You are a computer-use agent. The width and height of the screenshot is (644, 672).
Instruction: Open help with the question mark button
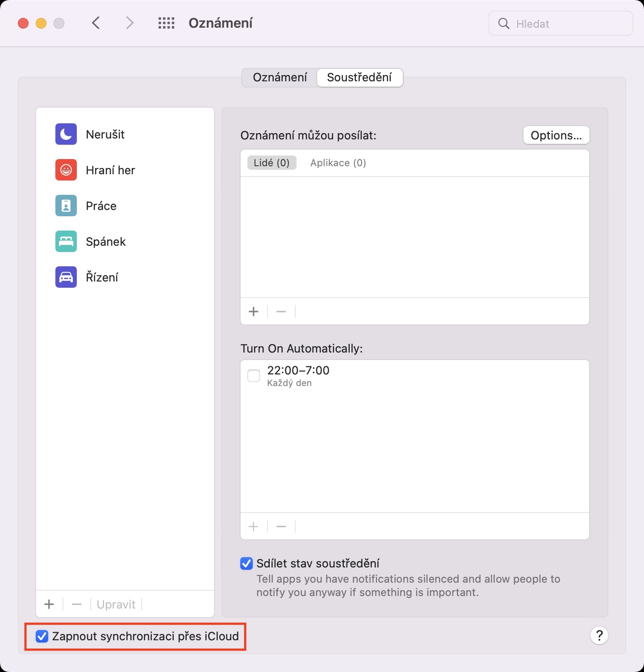click(x=599, y=635)
